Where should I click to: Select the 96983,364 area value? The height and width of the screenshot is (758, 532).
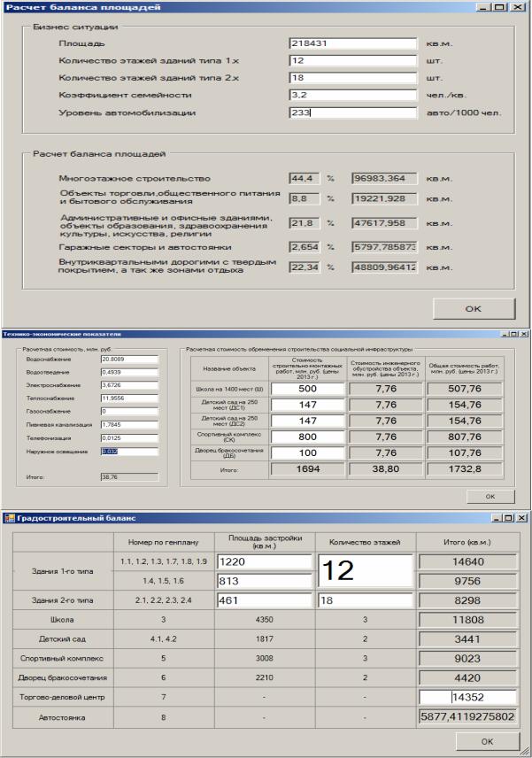[x=385, y=178]
